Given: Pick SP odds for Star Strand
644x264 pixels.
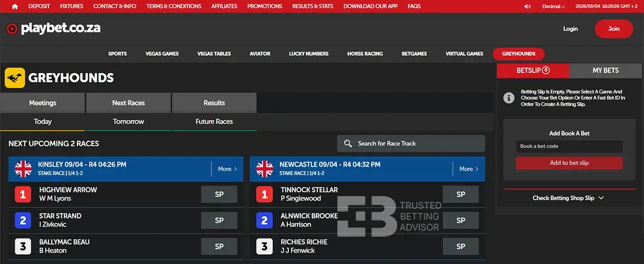Looking at the screenshot, I should point(219,221).
